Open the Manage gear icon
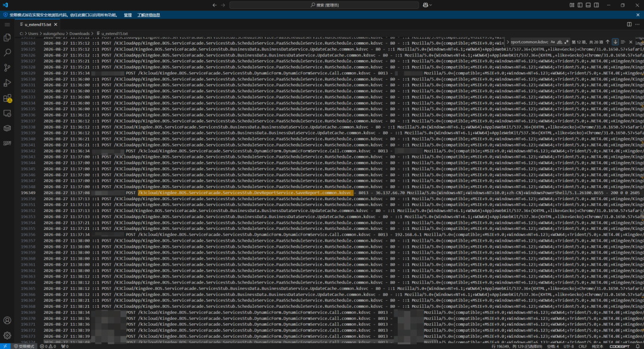 (x=7, y=335)
